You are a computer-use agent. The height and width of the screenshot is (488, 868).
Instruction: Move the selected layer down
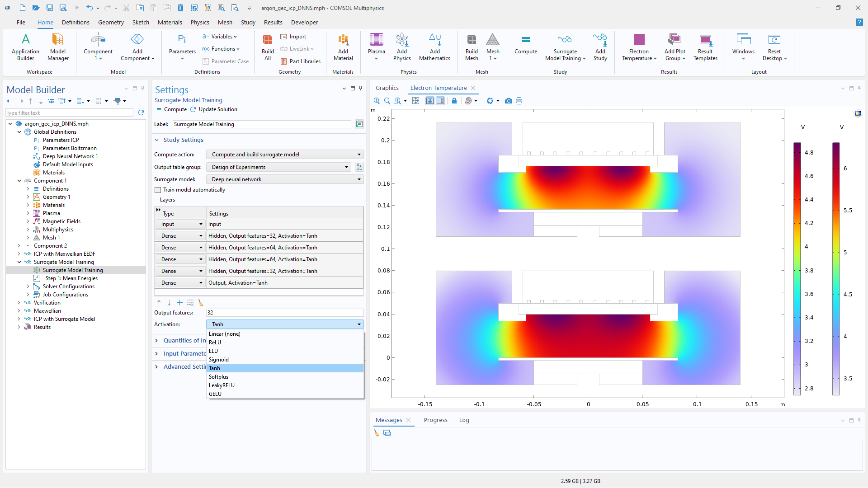pyautogui.click(x=169, y=303)
